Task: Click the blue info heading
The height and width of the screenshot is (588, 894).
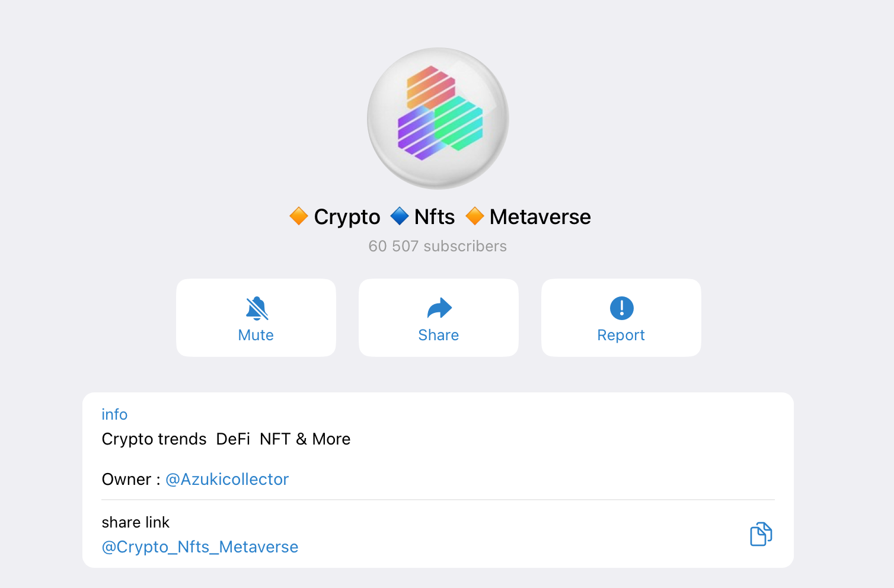Action: (x=114, y=414)
